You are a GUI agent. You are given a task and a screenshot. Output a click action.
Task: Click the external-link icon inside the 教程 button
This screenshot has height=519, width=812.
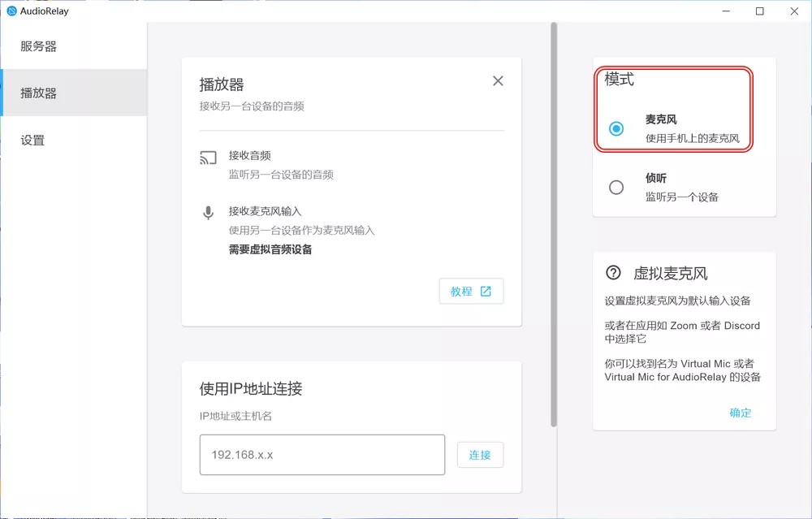tap(484, 291)
